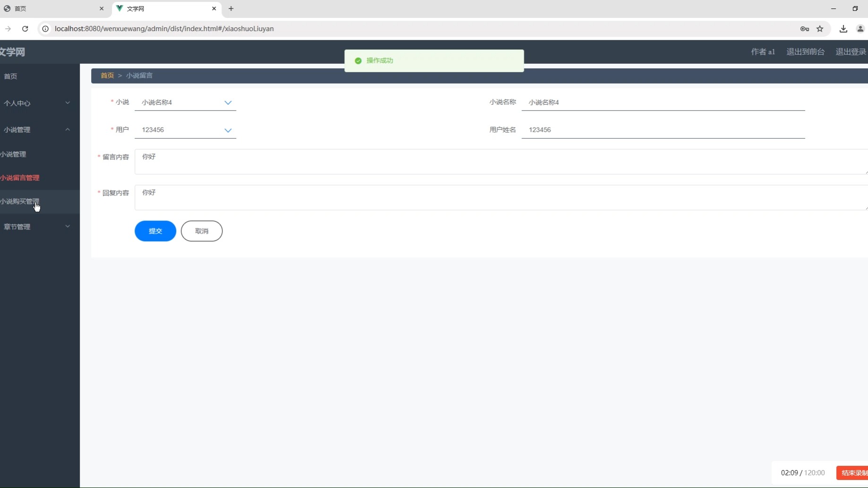Click the 首页 breadcrumb link
The image size is (868, 488).
click(107, 76)
